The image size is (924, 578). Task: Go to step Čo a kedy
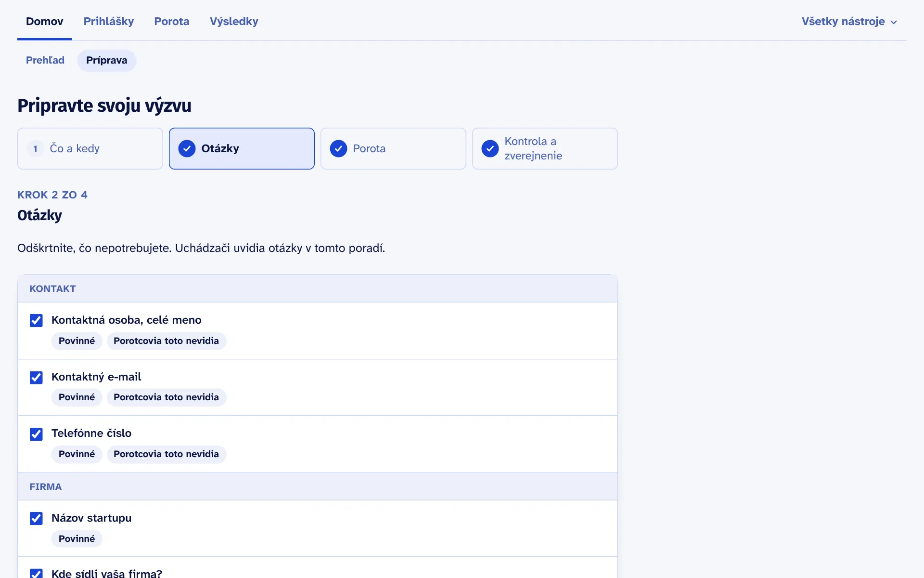90,148
